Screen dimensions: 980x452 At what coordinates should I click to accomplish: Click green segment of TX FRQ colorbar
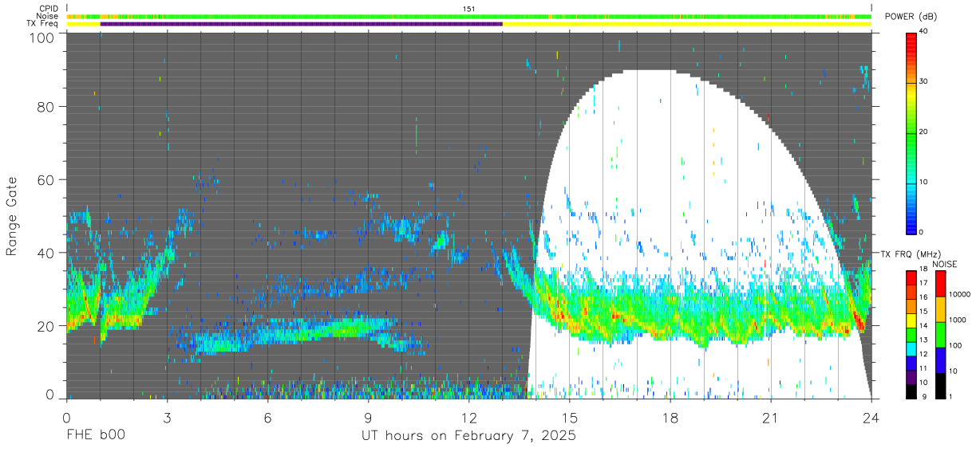pyautogui.click(x=912, y=335)
